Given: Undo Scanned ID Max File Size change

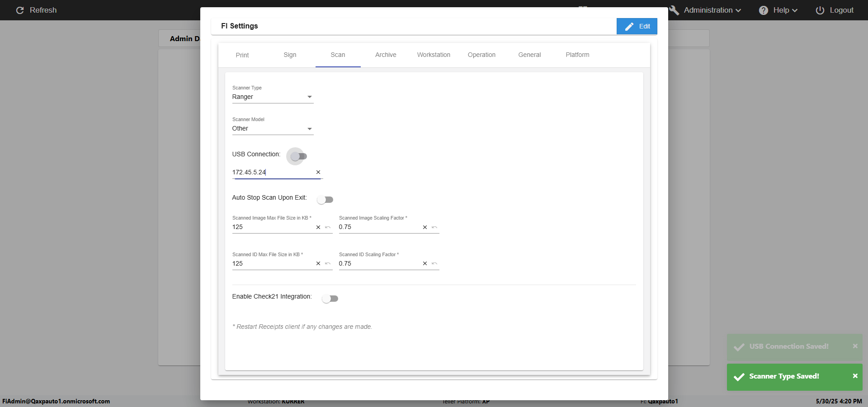Looking at the screenshot, I should (328, 263).
